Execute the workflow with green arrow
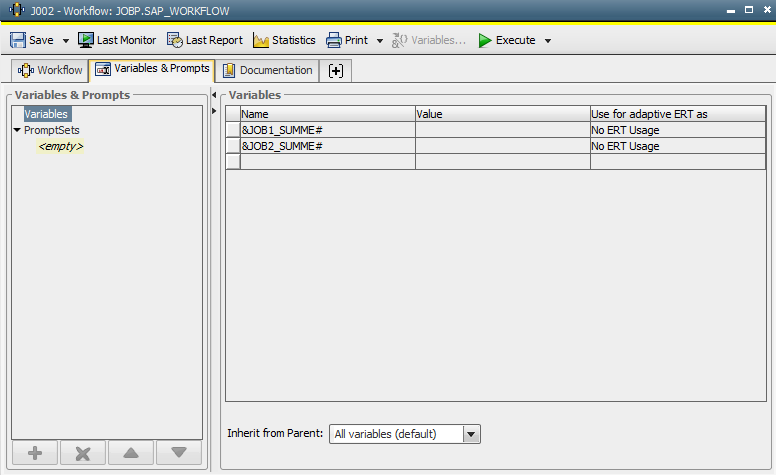 point(485,40)
